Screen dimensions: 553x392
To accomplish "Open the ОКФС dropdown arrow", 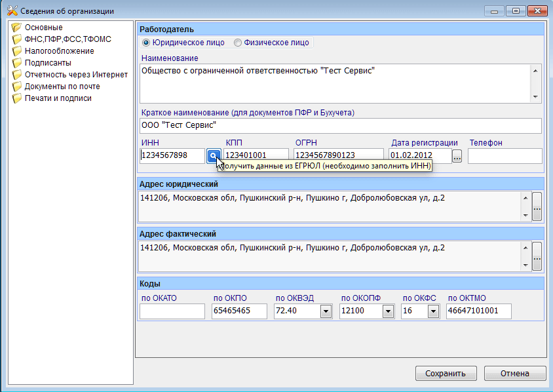I will [433, 311].
